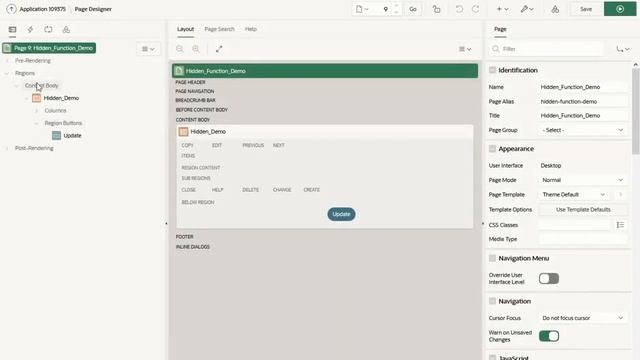This screenshot has width=640, height=360.
Task: Collapse the Navigation section
Action: pos(492,301)
